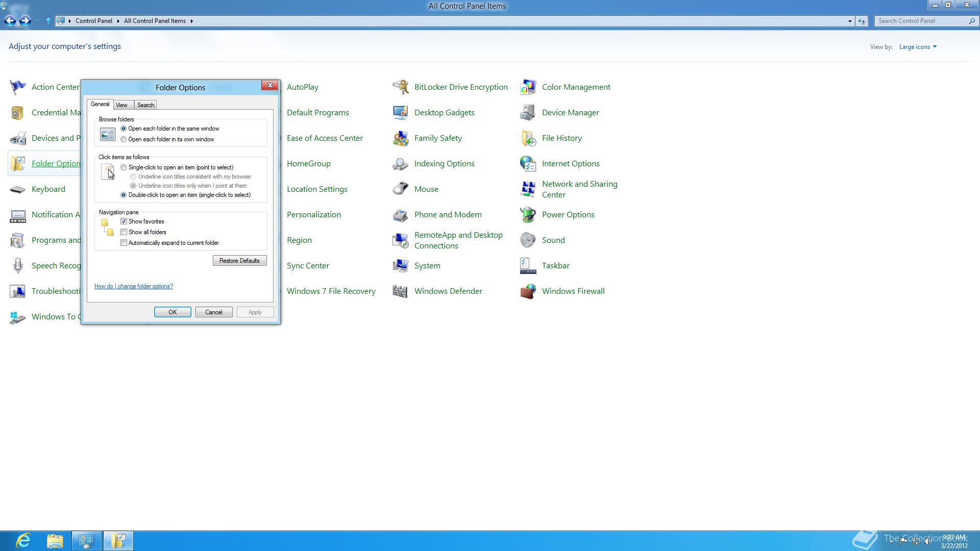Viewport: 980px width, 551px height.
Task: Switch to the View tab
Action: click(x=121, y=105)
